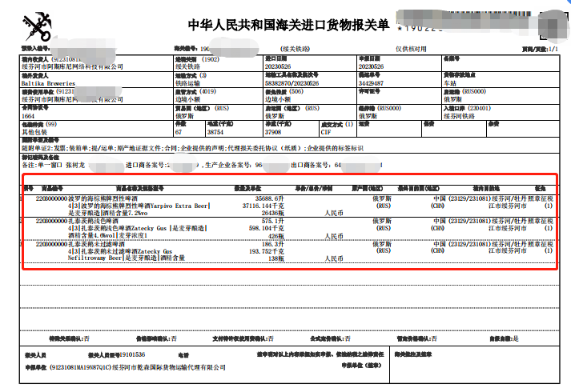The width and height of the screenshot is (571, 392).
Task: Click the levy nature code (506)
Action: coord(296,91)
